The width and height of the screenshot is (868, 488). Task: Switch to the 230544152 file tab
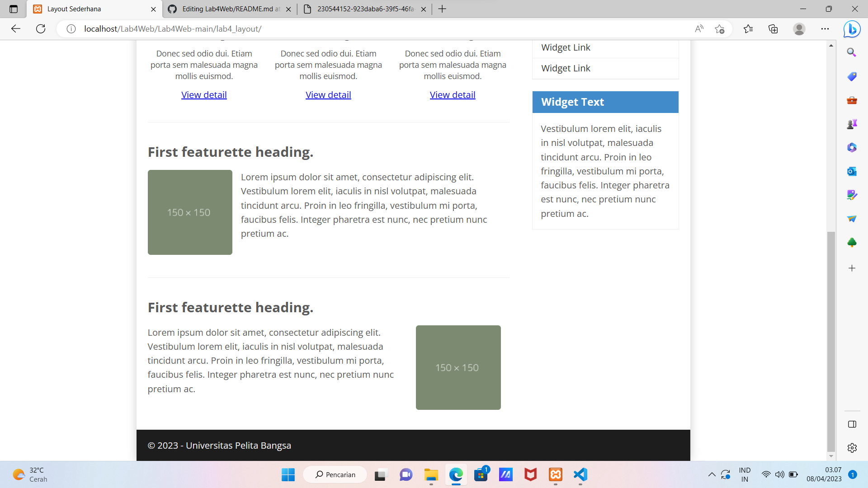[x=364, y=9]
